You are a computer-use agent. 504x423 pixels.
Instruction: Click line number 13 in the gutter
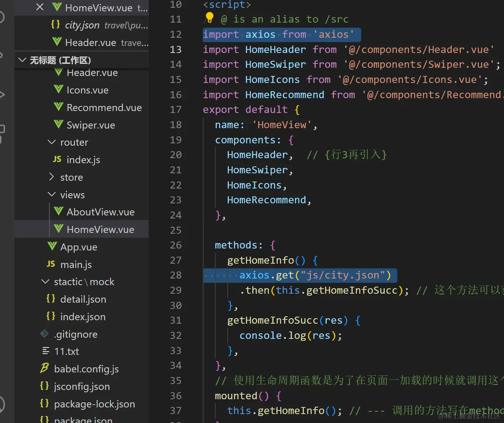(x=176, y=49)
